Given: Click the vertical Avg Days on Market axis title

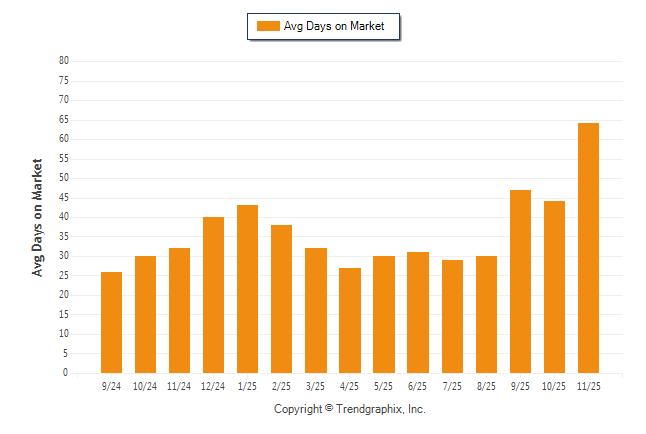Looking at the screenshot, I should (x=37, y=217).
